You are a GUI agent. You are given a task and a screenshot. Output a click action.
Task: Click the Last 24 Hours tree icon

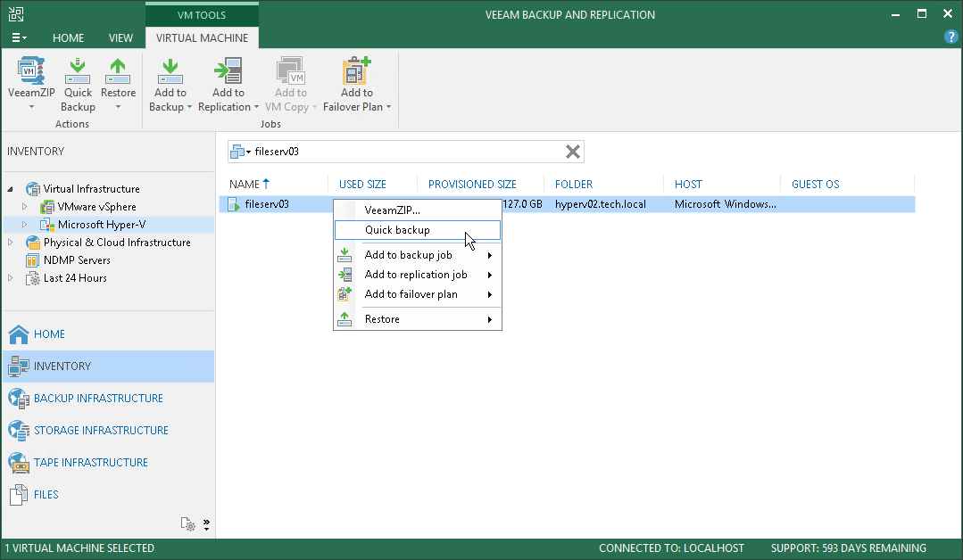pos(32,278)
